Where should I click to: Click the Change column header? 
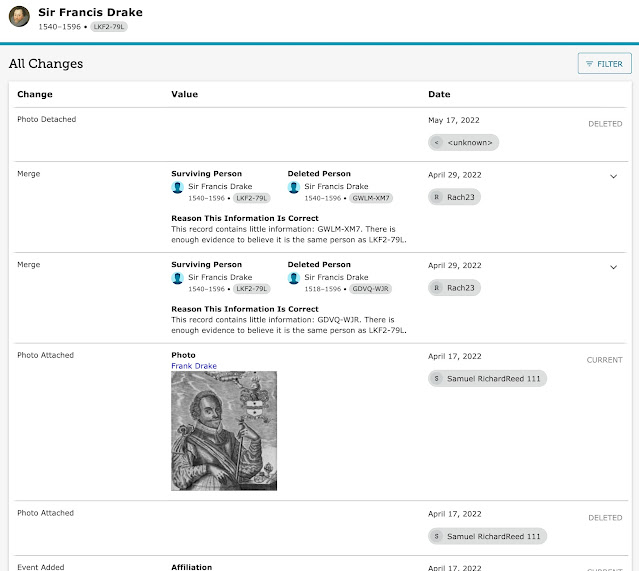tap(35, 95)
